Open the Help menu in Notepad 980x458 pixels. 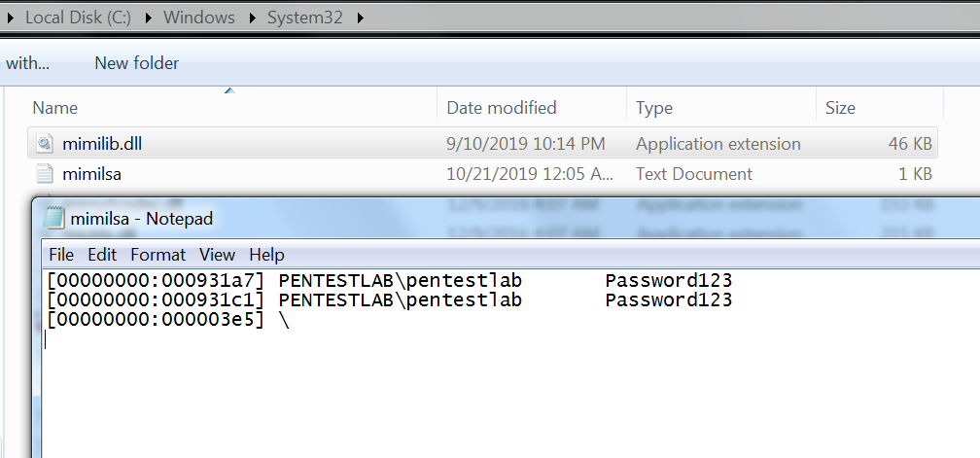pos(266,255)
